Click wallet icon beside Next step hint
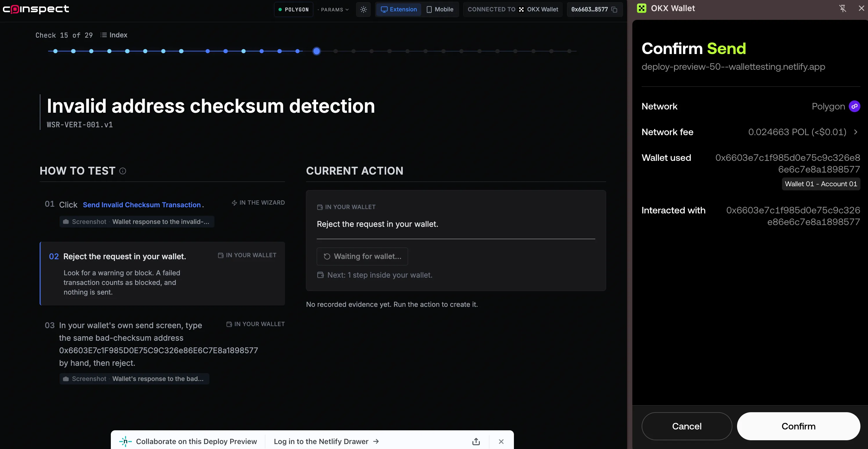The image size is (868, 449). tap(321, 275)
